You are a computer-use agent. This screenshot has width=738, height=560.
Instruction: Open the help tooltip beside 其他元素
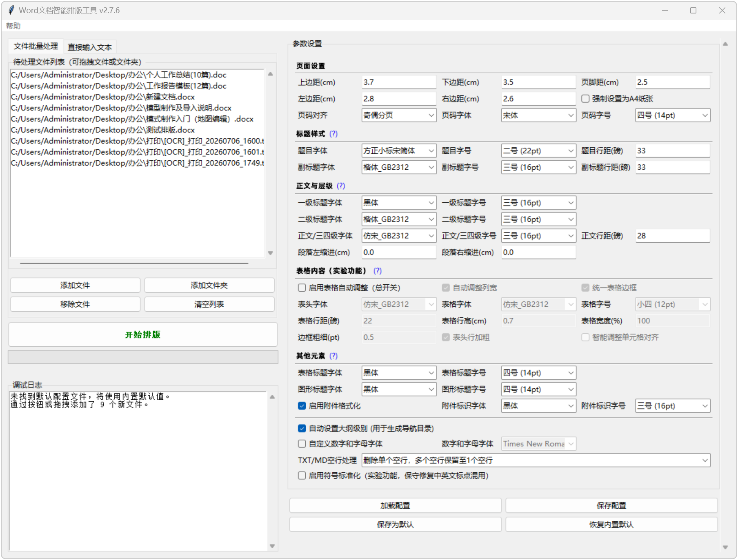click(333, 356)
